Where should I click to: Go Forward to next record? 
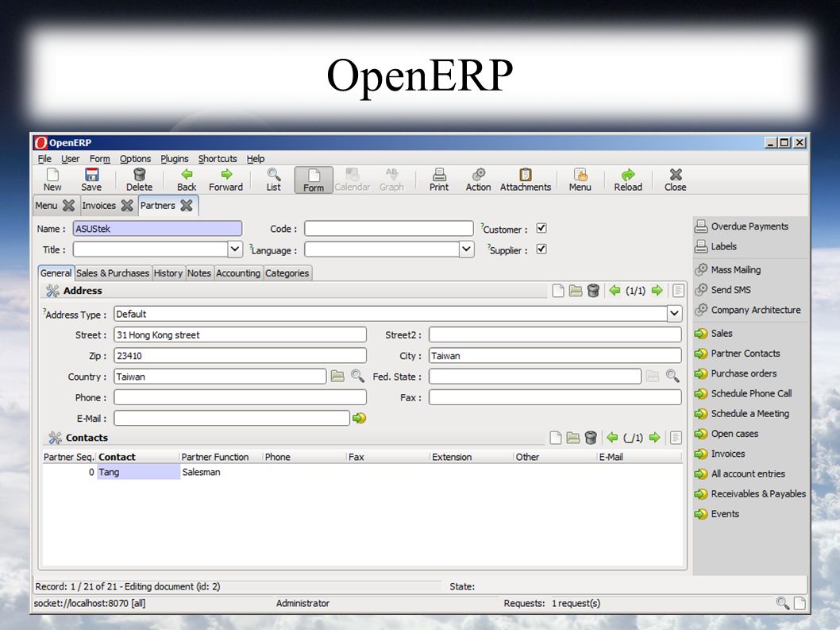click(225, 180)
